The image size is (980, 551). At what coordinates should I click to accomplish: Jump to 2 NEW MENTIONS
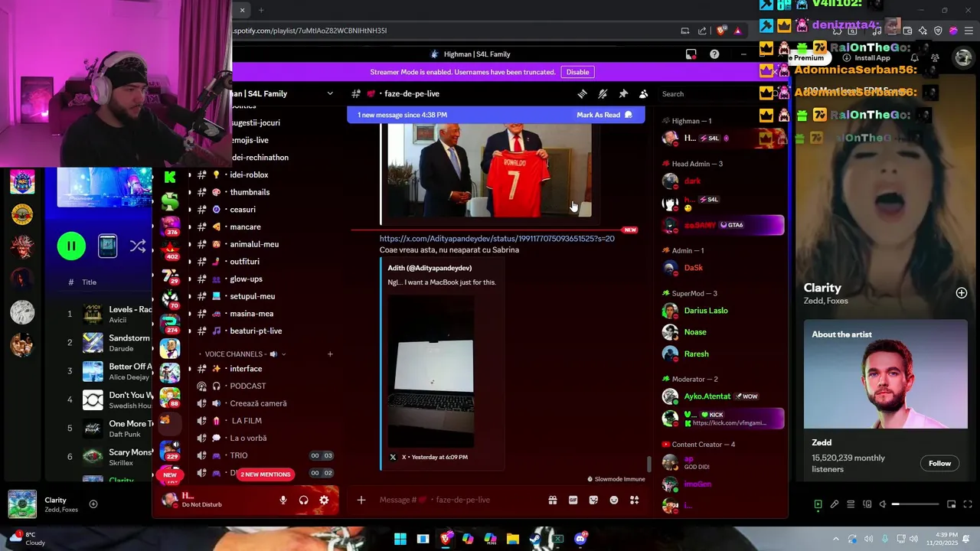(x=265, y=474)
